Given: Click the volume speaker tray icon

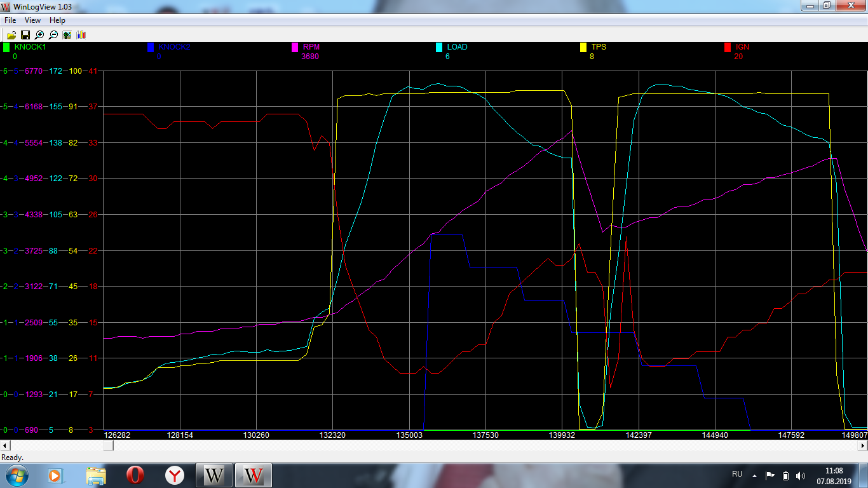Looking at the screenshot, I should 801,475.
